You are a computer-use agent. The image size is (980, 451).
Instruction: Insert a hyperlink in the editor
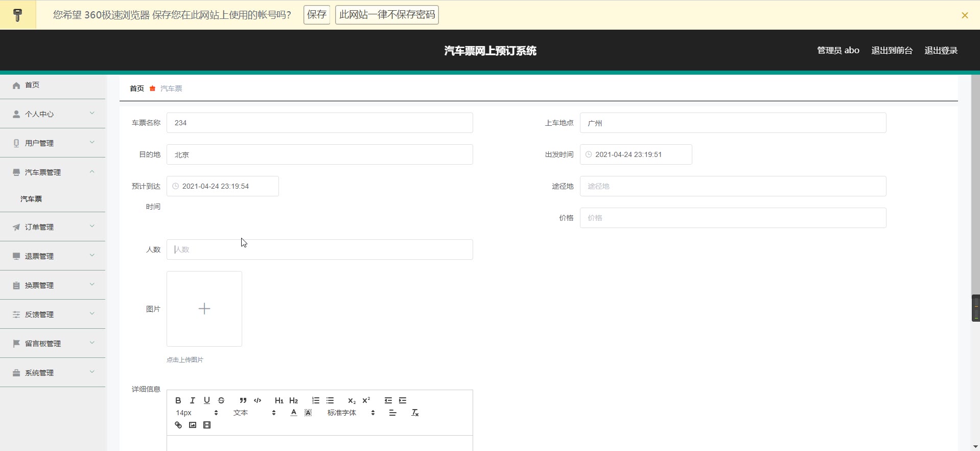coord(178,425)
